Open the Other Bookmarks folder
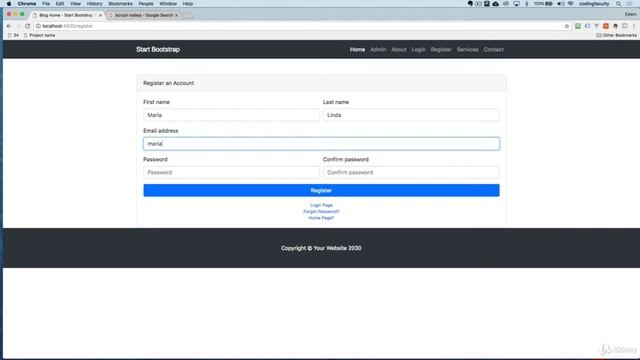 point(616,36)
